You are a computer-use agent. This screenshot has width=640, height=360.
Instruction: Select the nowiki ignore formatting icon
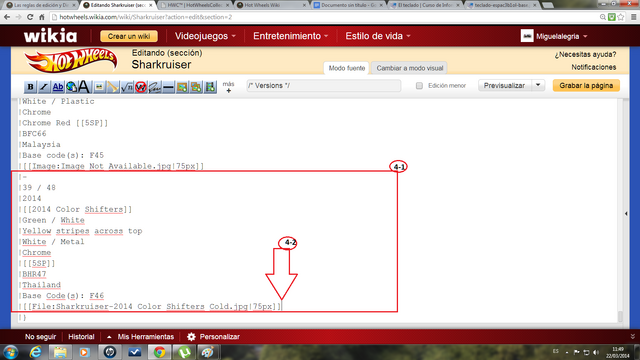(x=141, y=87)
